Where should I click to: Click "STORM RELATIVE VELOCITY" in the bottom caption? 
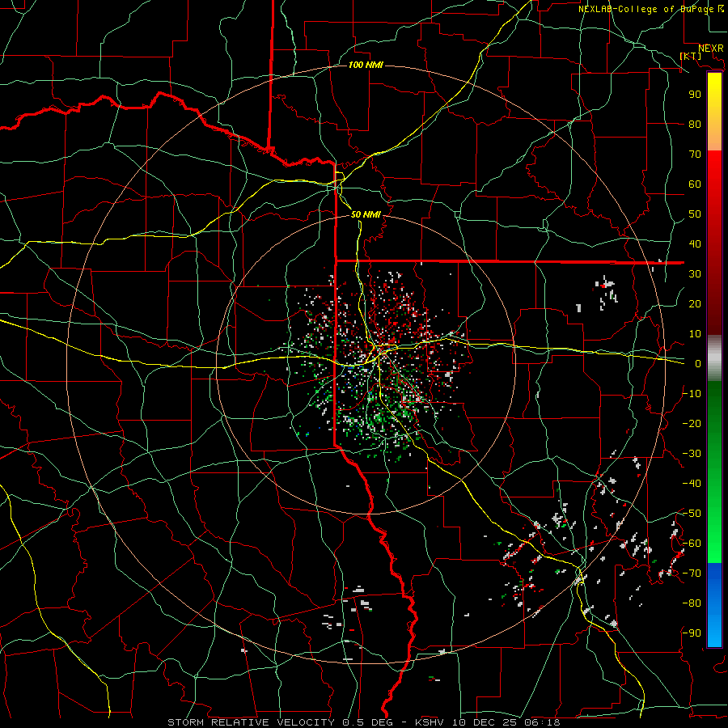[x=251, y=722]
